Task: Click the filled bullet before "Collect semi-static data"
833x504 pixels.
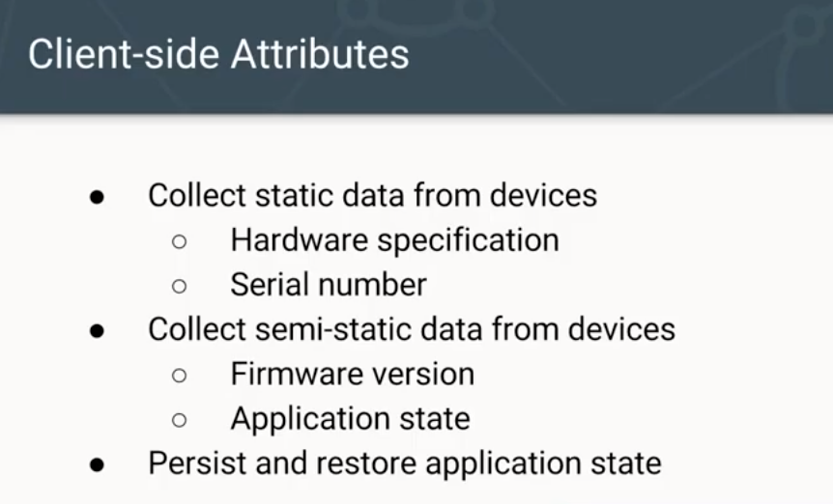Action: 96,330
